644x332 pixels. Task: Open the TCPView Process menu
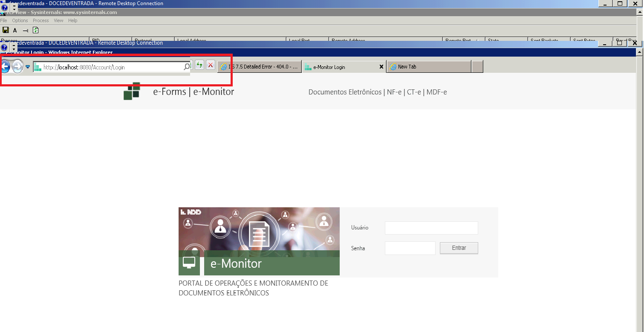pyautogui.click(x=41, y=20)
